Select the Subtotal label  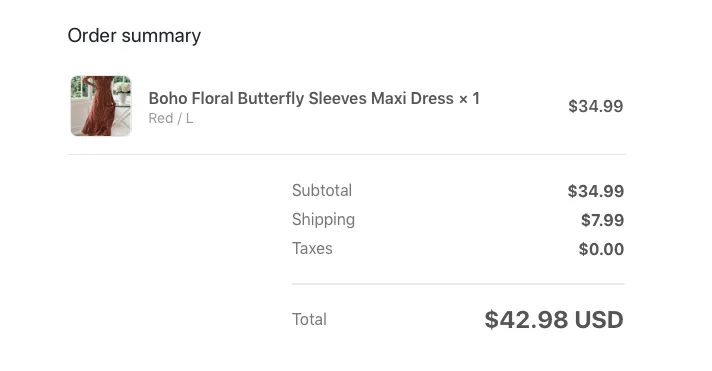(322, 191)
